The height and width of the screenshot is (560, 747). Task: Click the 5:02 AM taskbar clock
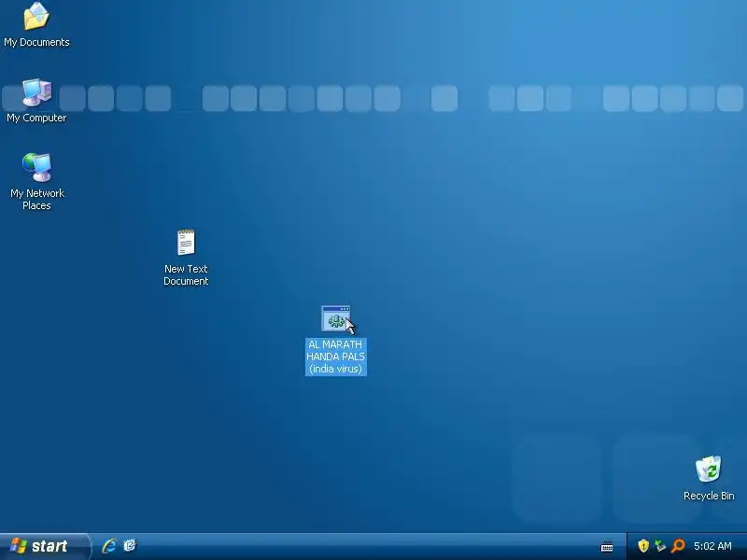pyautogui.click(x=712, y=546)
